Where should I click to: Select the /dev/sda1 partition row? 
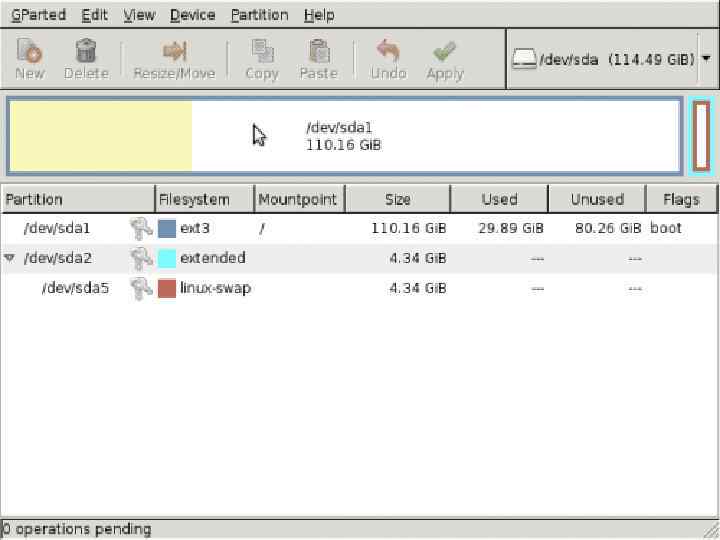pos(359,229)
